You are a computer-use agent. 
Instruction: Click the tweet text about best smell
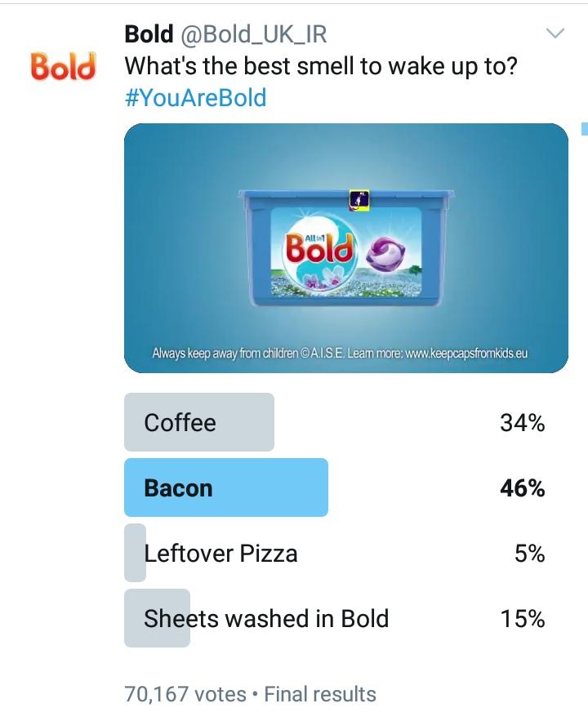pos(321,65)
